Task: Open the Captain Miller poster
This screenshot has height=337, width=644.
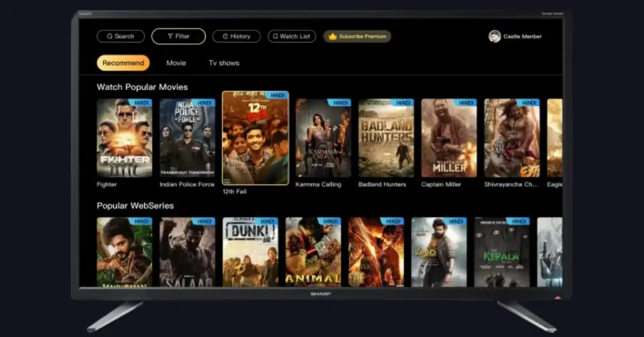Action: click(x=449, y=138)
